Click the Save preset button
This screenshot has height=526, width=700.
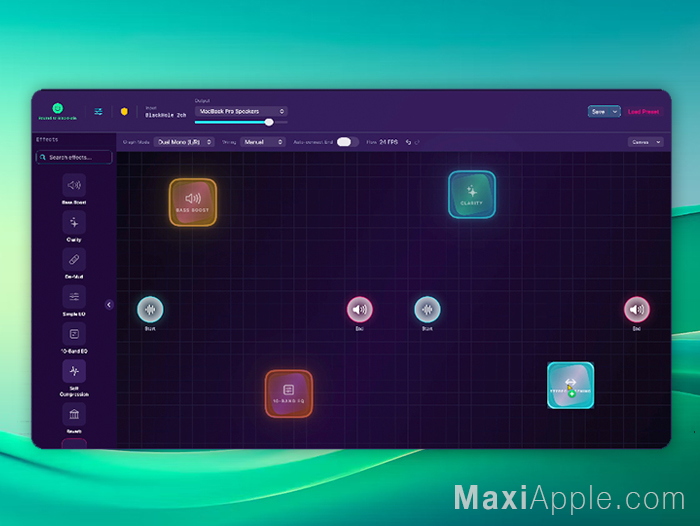599,112
